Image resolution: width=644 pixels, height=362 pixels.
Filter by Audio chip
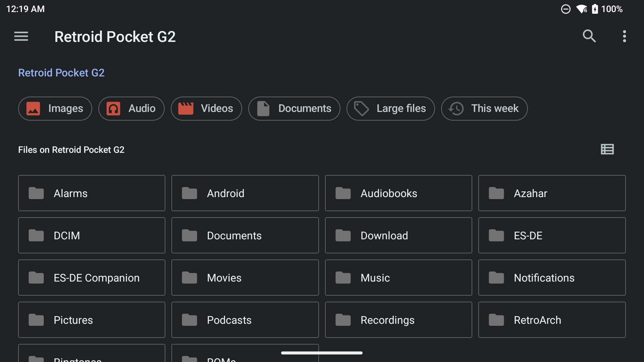pos(131,109)
